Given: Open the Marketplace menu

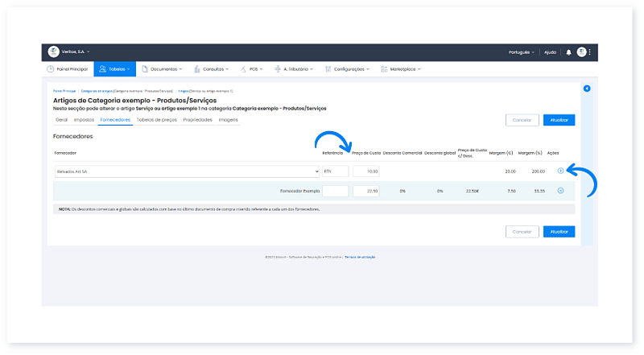Looking at the screenshot, I should (404, 69).
